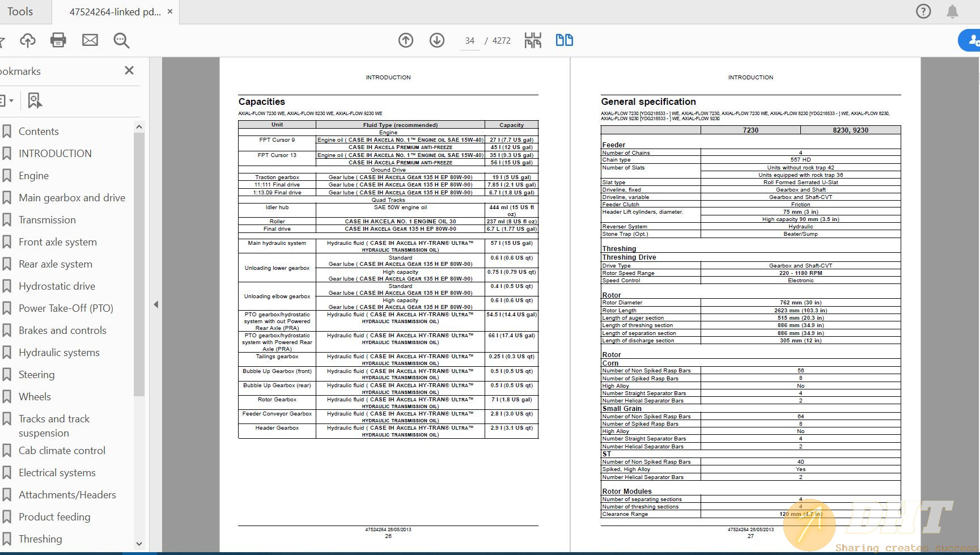Open Hydraulic systems bookmark

point(59,353)
